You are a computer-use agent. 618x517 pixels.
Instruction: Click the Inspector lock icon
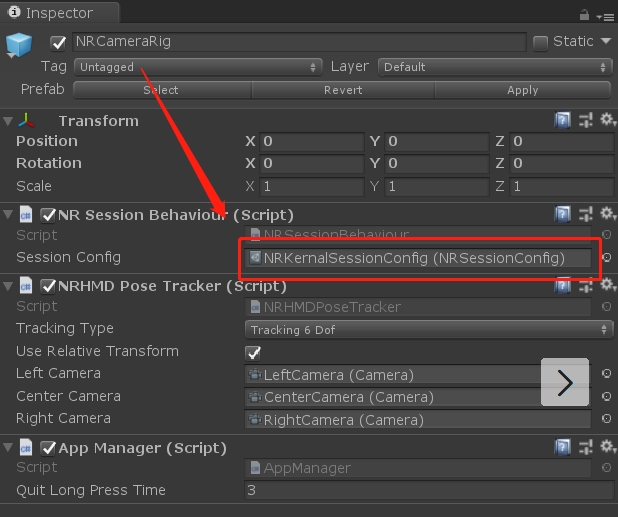pos(584,15)
